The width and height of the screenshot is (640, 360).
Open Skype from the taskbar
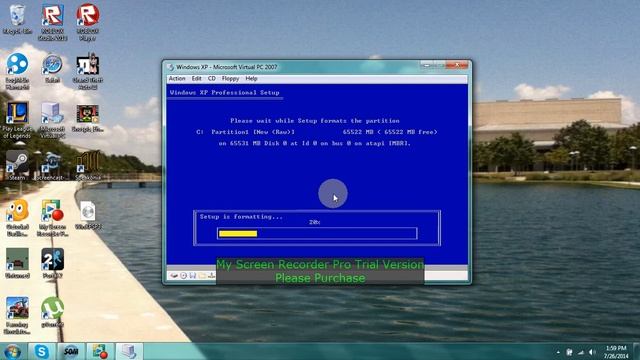tap(42, 351)
